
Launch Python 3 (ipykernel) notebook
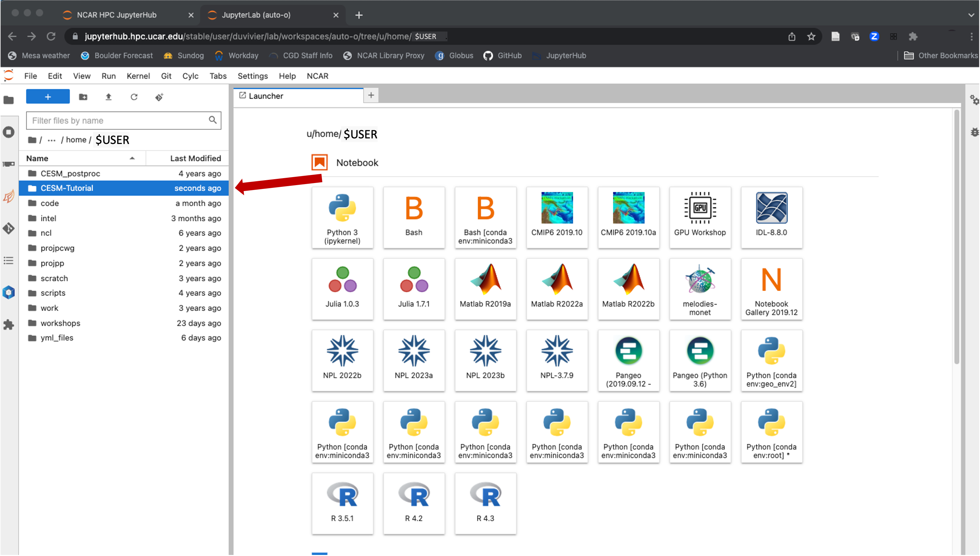[x=342, y=218]
